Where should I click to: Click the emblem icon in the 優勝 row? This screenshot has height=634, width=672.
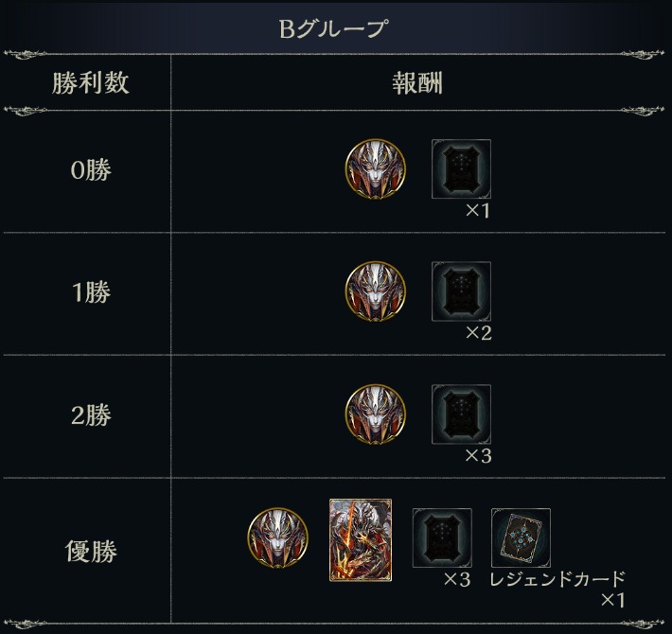pyautogui.click(x=277, y=537)
